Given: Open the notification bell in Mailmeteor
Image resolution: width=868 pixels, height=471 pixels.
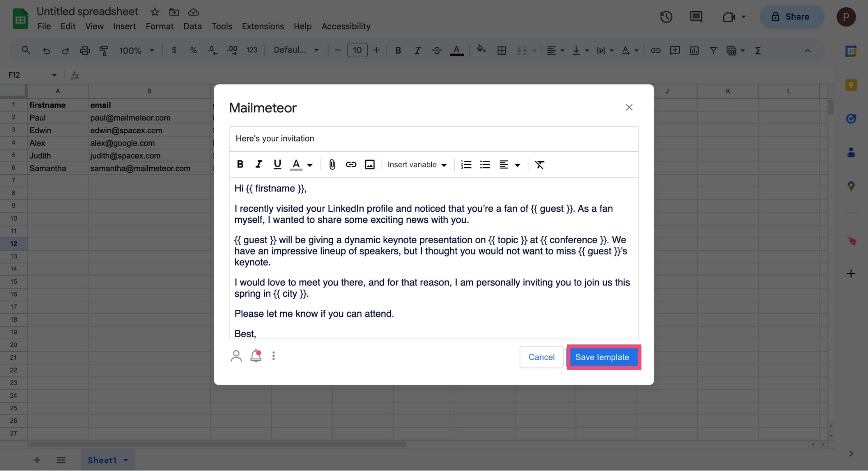Looking at the screenshot, I should [256, 356].
